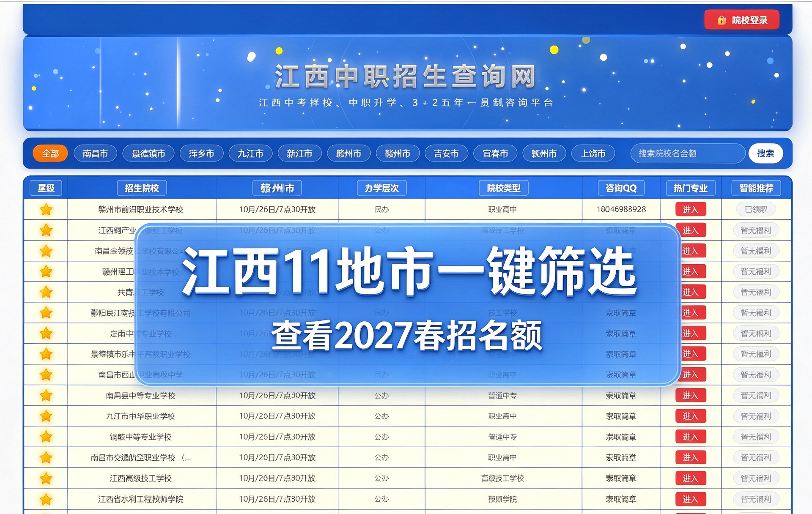Click the 院校类型 column header
Image resolution: width=812 pixels, height=514 pixels.
pos(504,188)
